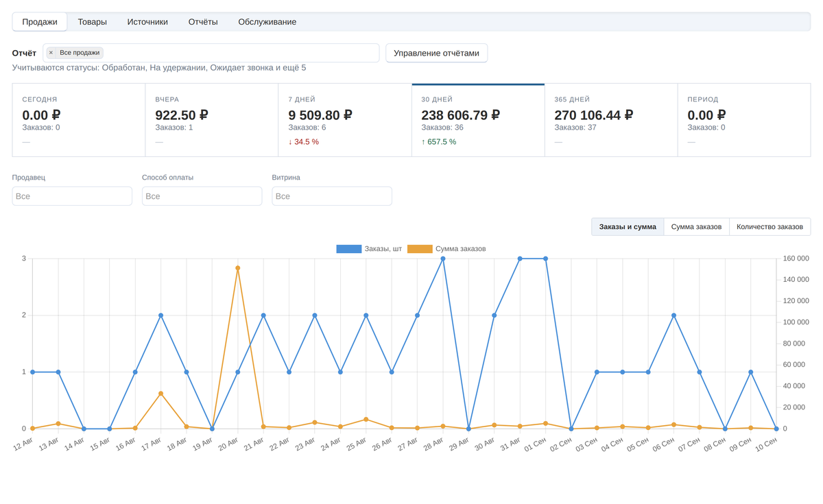823x504 pixels.
Task: Select the ВЧЕРА period card
Action: coord(212,120)
